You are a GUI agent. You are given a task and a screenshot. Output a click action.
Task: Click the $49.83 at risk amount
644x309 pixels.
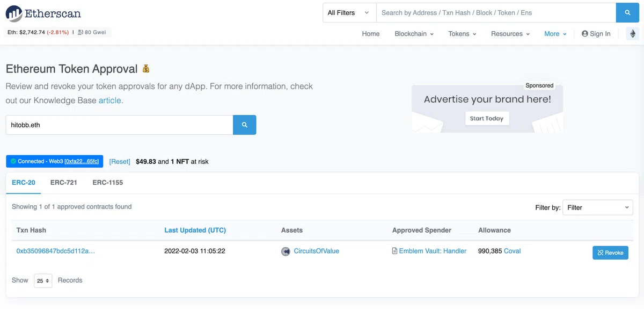[x=146, y=161]
